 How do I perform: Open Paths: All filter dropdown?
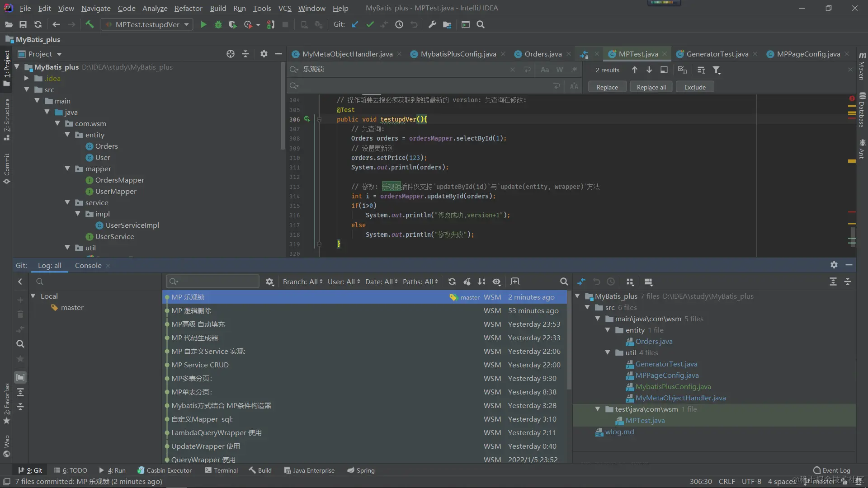click(420, 282)
